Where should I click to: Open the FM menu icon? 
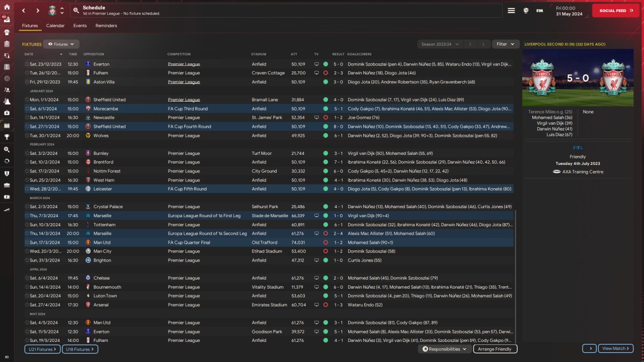pyautogui.click(x=540, y=11)
